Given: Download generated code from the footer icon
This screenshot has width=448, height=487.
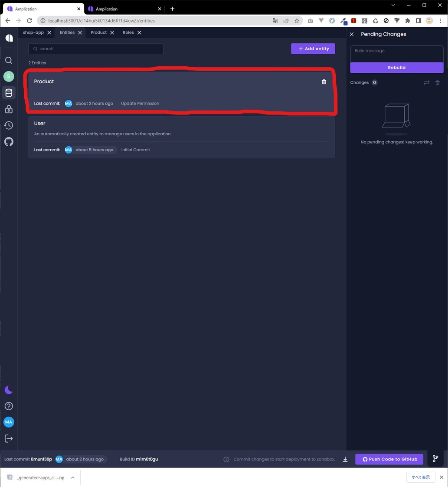Looking at the screenshot, I should tap(345, 459).
